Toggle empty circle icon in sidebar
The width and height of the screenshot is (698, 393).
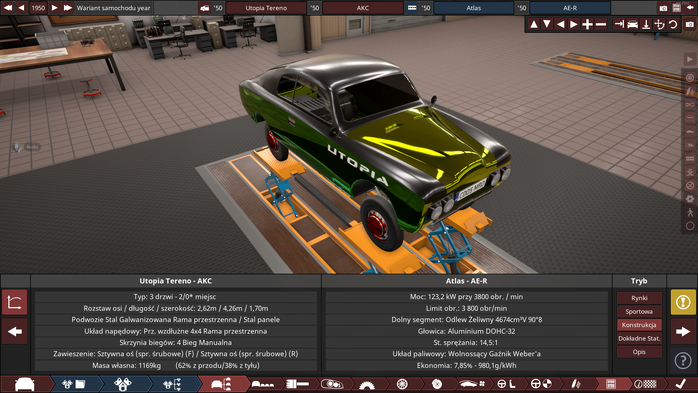690,226
